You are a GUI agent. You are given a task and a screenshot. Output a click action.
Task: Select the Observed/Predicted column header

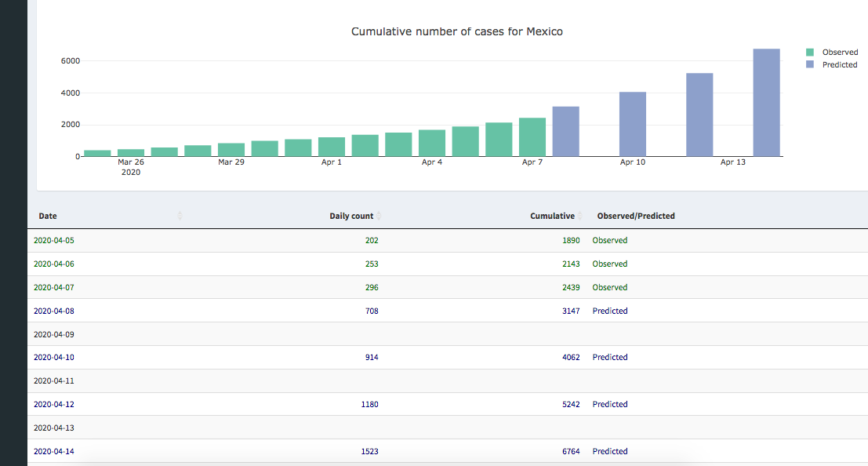coord(635,216)
